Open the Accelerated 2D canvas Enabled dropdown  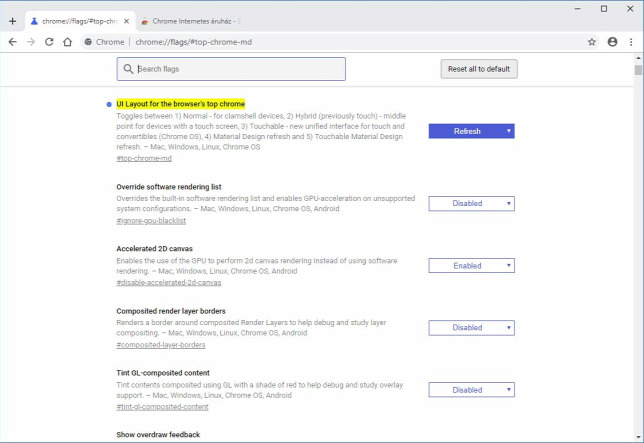472,266
